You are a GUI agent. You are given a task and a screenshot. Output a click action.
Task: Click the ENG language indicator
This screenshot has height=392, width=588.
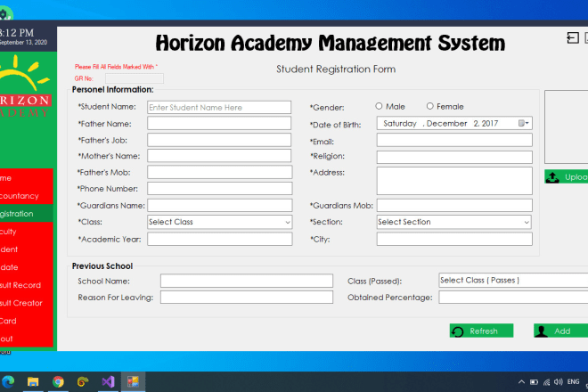click(x=574, y=382)
